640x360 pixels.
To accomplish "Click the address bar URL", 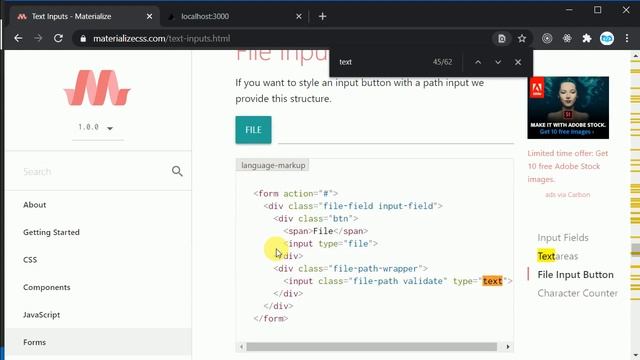I will tap(162, 38).
